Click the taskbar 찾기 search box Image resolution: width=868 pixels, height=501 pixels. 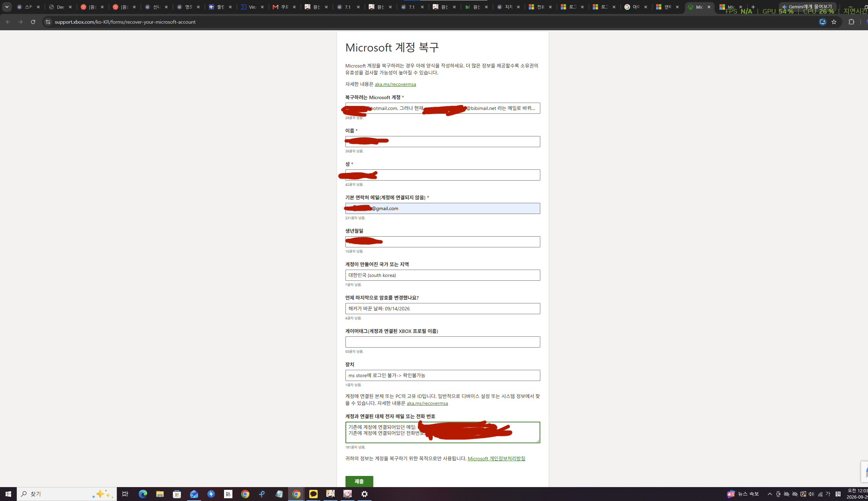coord(67,494)
